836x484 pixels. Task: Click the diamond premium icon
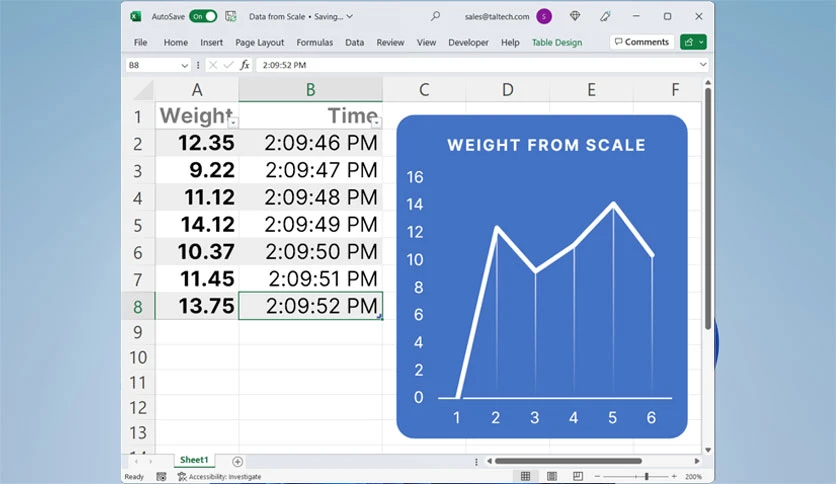click(x=575, y=17)
